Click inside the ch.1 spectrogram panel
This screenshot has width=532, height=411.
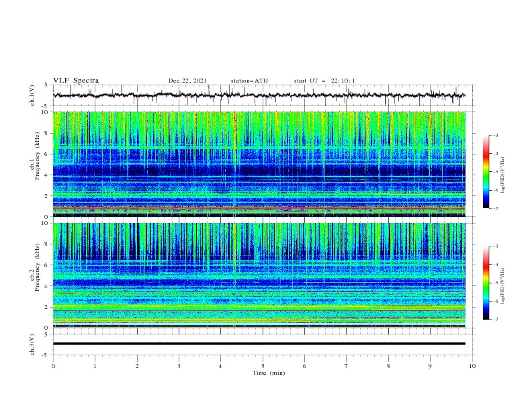(x=259, y=164)
